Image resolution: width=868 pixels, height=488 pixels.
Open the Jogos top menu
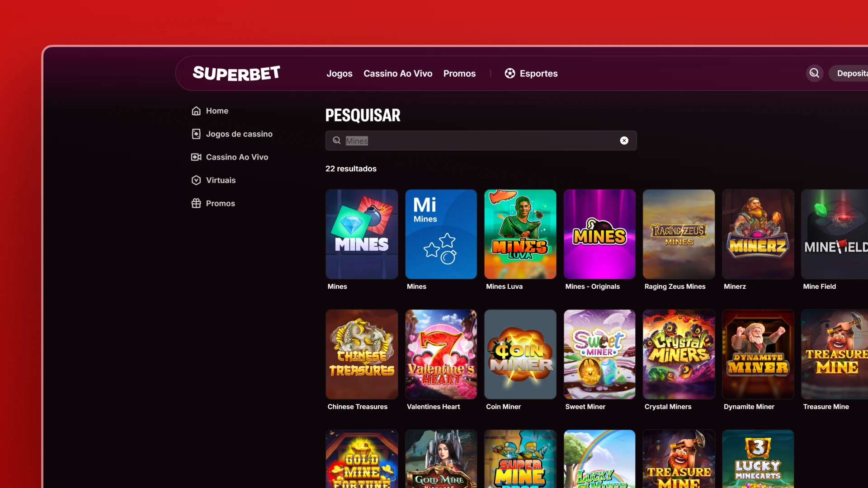coord(339,73)
